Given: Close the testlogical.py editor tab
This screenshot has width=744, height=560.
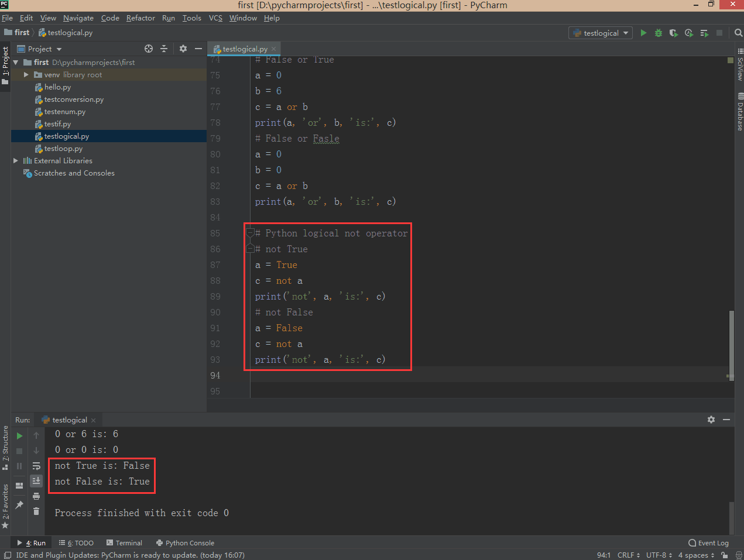Looking at the screenshot, I should pos(273,49).
